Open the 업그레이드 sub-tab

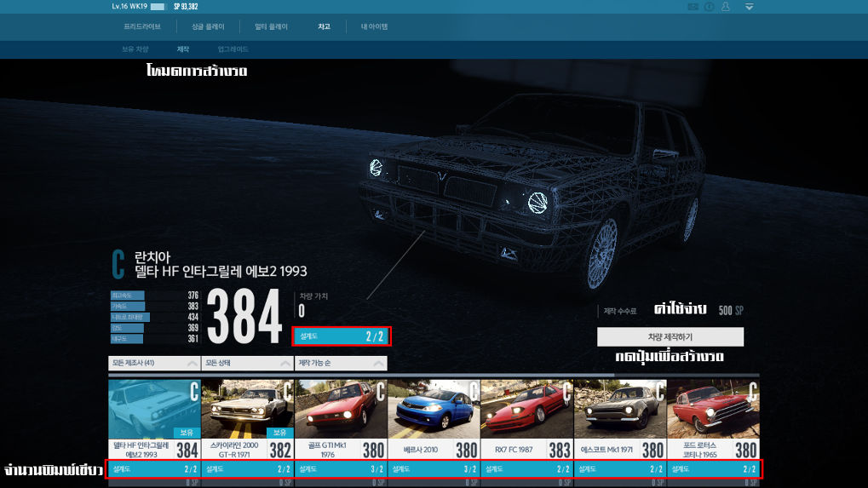(233, 49)
